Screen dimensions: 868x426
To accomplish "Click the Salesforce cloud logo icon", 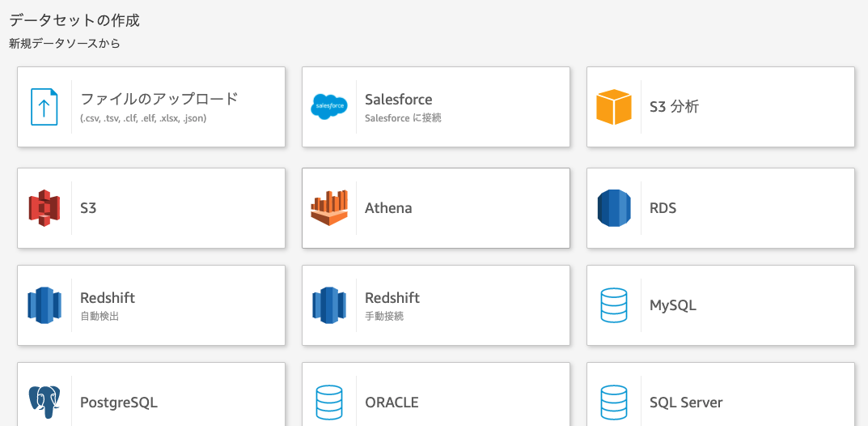I will [329, 107].
